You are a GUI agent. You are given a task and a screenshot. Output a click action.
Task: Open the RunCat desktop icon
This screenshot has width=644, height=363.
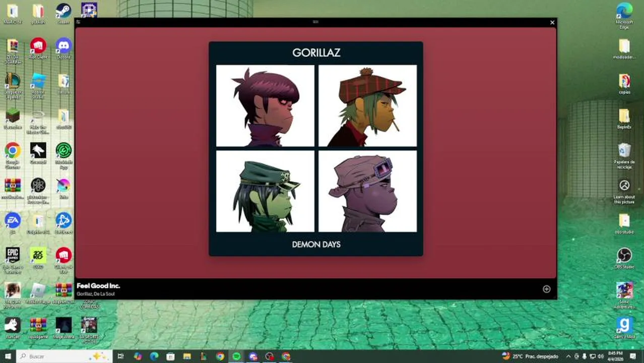pyautogui.click(x=13, y=328)
